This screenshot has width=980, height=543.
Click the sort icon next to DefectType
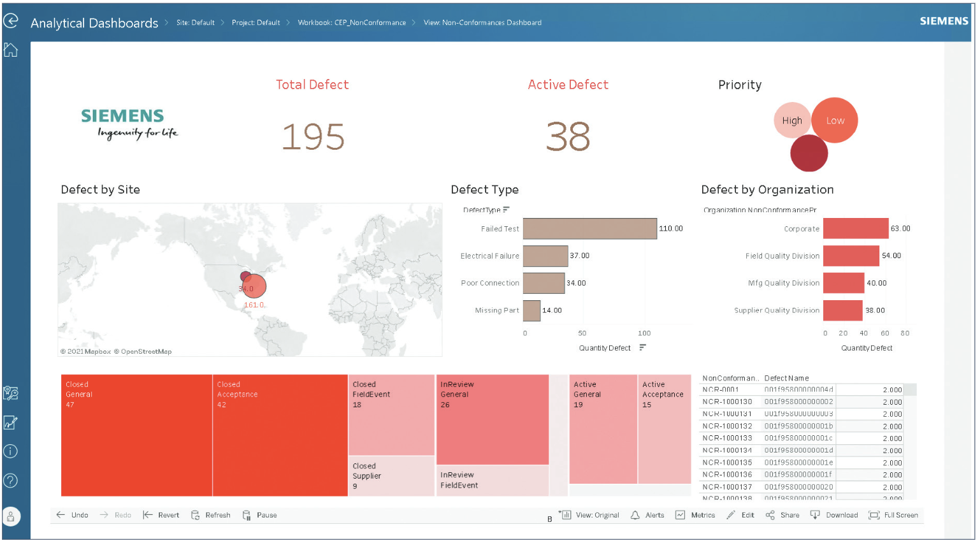(506, 209)
